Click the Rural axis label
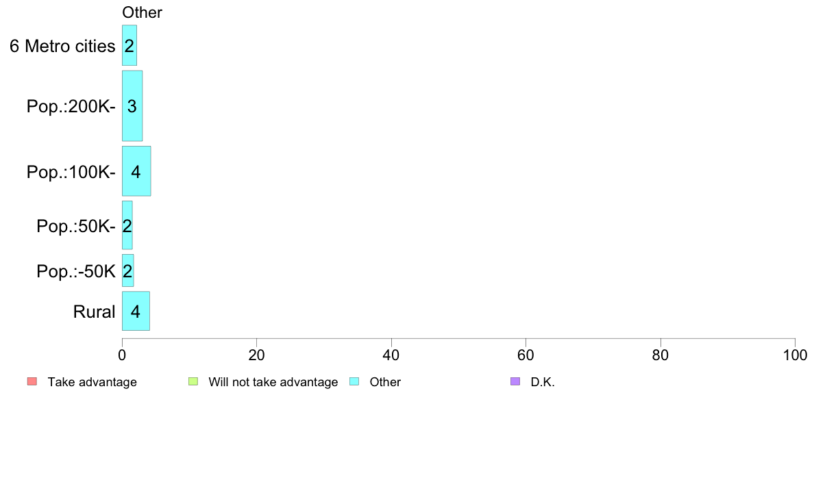The width and height of the screenshot is (814, 504). (x=94, y=312)
